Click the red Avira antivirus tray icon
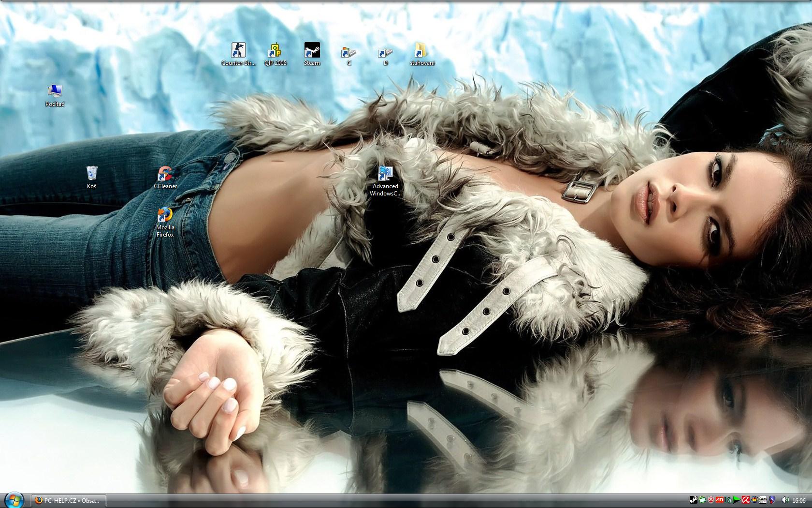 (x=746, y=500)
